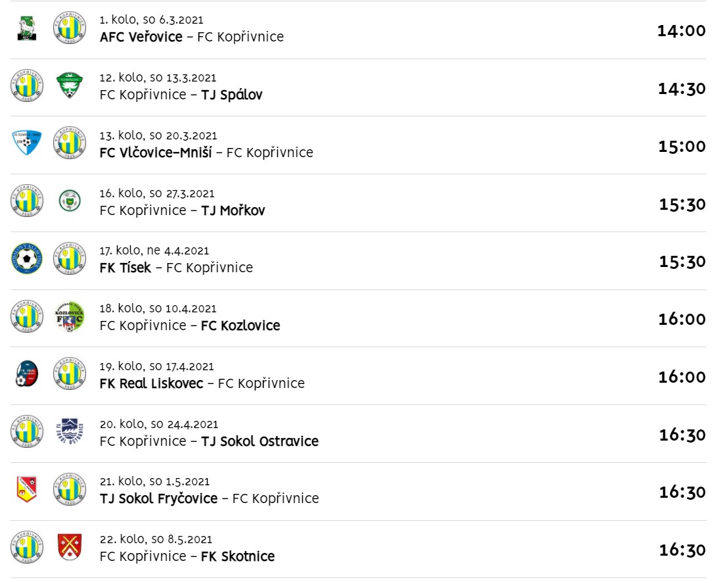Image resolution: width=728 pixels, height=580 pixels.
Task: Select the FK Real Liskovec logo
Action: tap(27, 375)
